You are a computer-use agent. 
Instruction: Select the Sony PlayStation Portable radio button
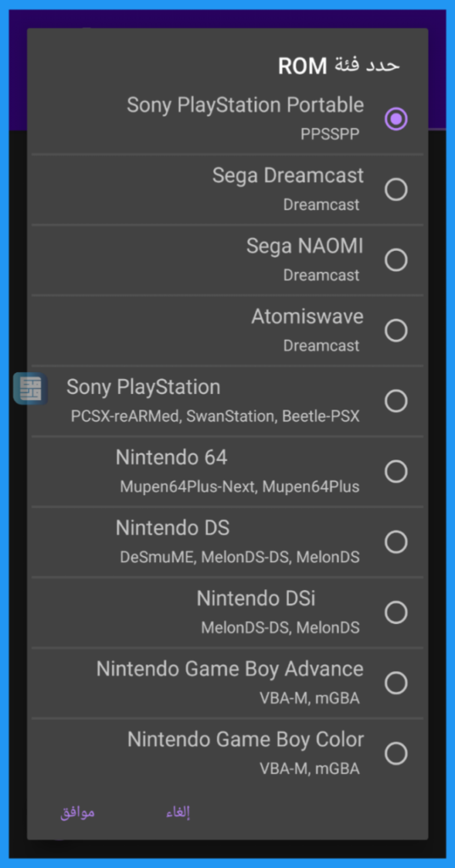(396, 119)
